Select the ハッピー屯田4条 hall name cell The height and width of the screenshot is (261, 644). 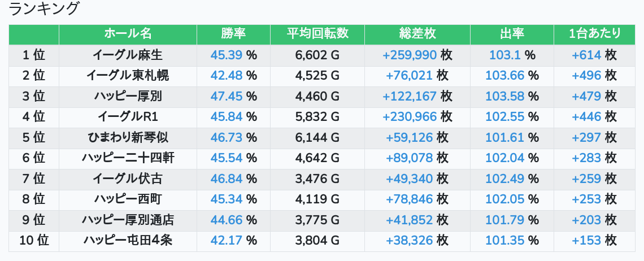tap(128, 240)
